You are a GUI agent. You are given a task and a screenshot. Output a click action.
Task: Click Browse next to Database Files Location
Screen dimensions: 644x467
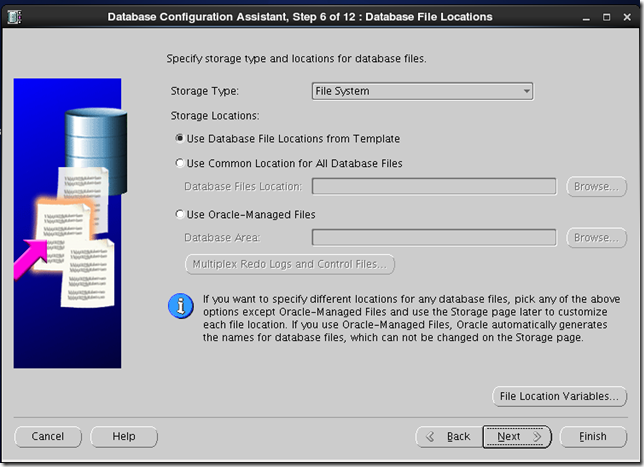coord(596,186)
